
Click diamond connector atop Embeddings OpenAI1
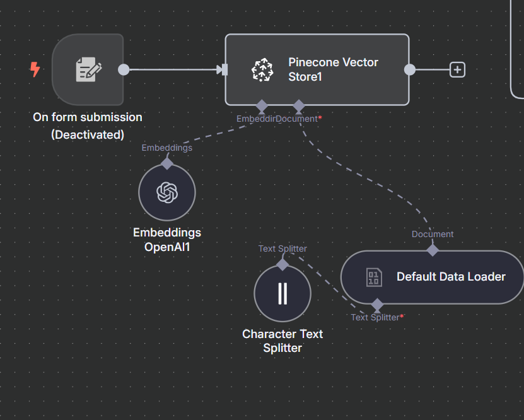tap(167, 163)
